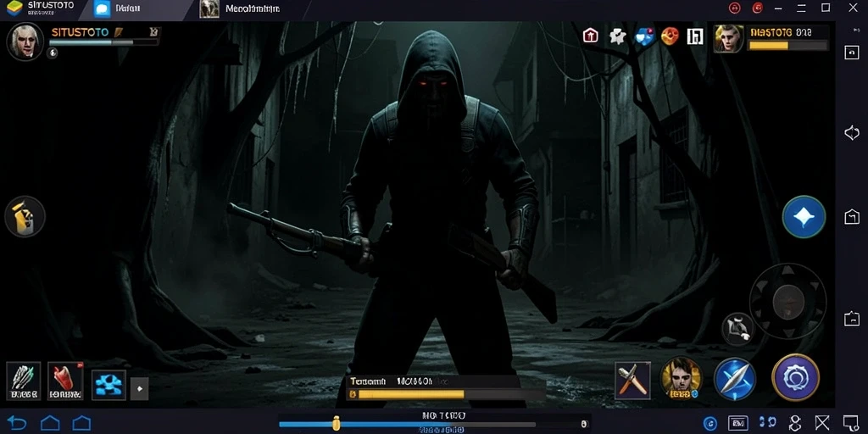Tap the yellow bucket icon on the left edge

(x=25, y=216)
